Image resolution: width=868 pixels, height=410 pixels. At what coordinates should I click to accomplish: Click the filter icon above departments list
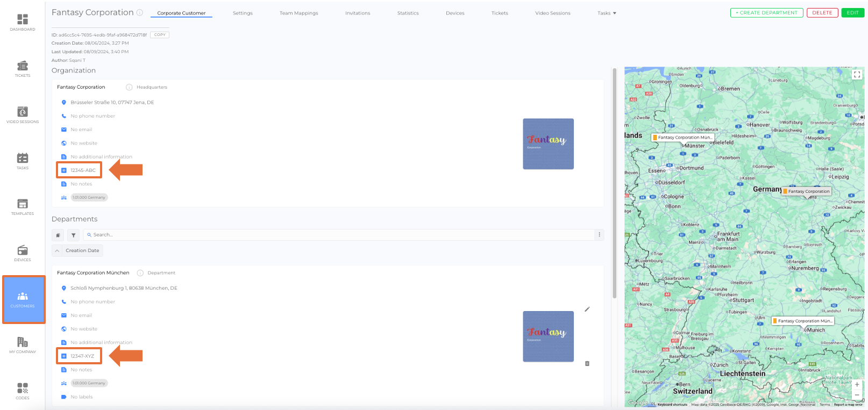click(x=74, y=235)
